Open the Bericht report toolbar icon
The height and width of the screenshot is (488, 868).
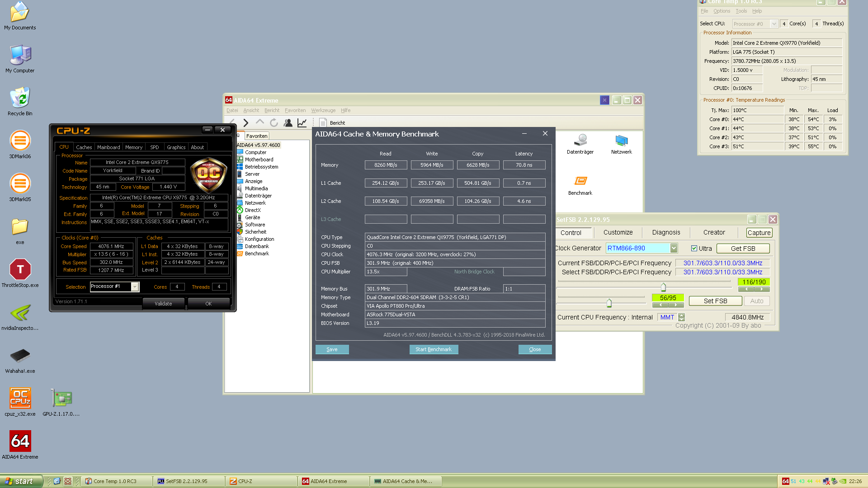[x=323, y=122]
